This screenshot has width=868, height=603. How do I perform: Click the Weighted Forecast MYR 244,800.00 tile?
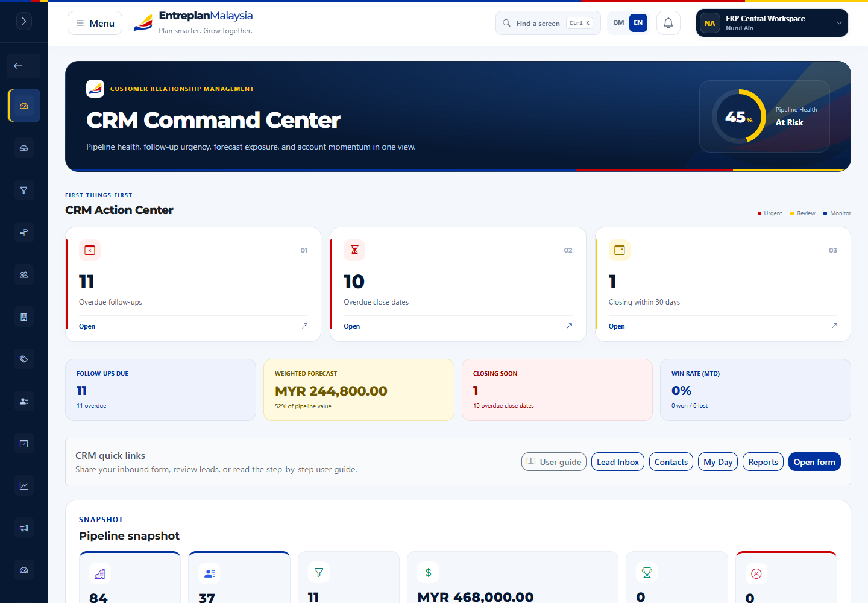pyautogui.click(x=359, y=390)
